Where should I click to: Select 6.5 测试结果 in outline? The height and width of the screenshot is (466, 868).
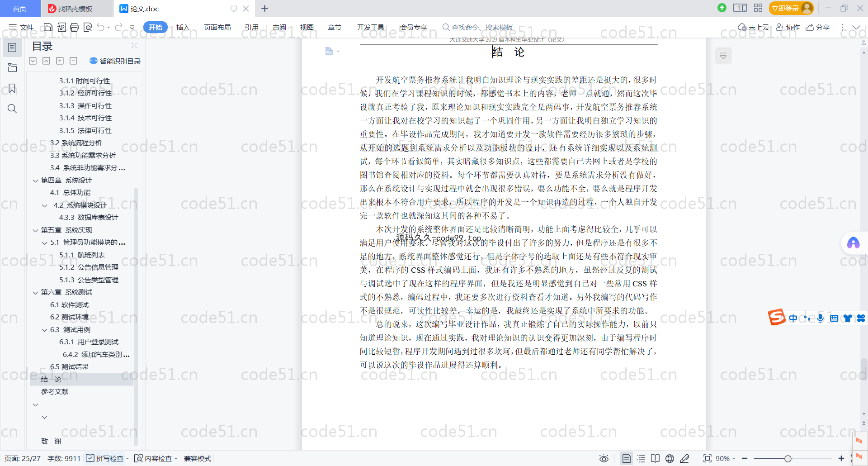click(69, 367)
